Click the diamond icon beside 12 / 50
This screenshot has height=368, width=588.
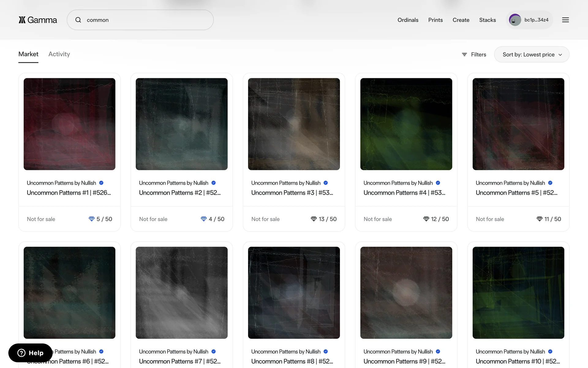tap(426, 219)
